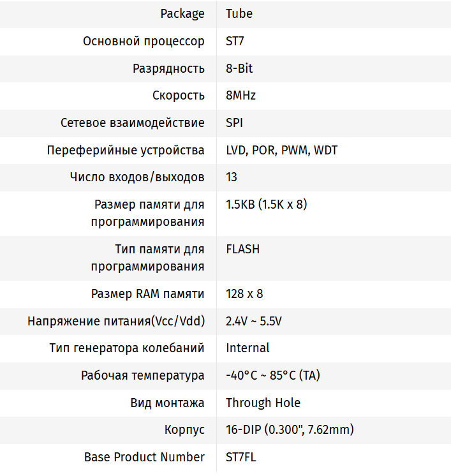
Task: Click the '8MHz' speed value
Action: [240, 96]
